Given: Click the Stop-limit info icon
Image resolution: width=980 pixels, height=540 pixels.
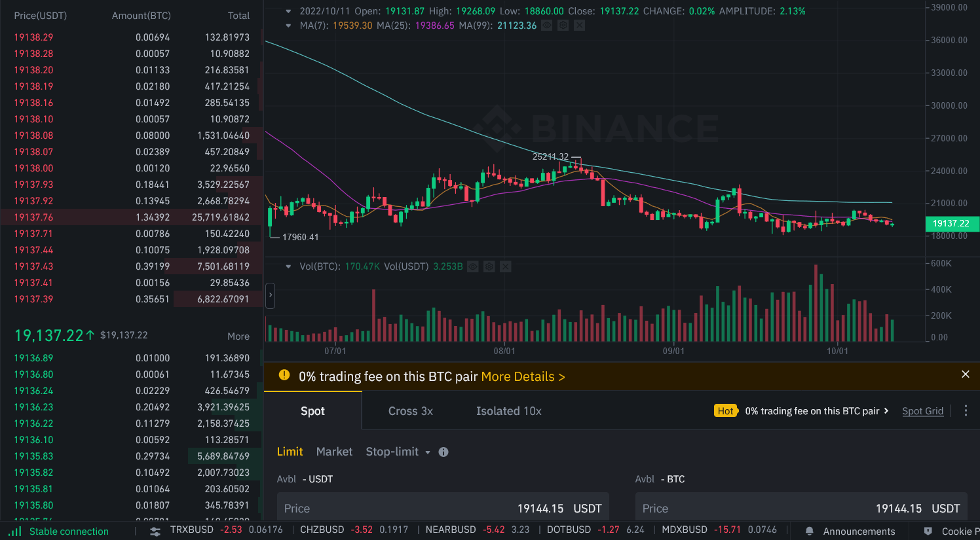Looking at the screenshot, I should pos(443,452).
